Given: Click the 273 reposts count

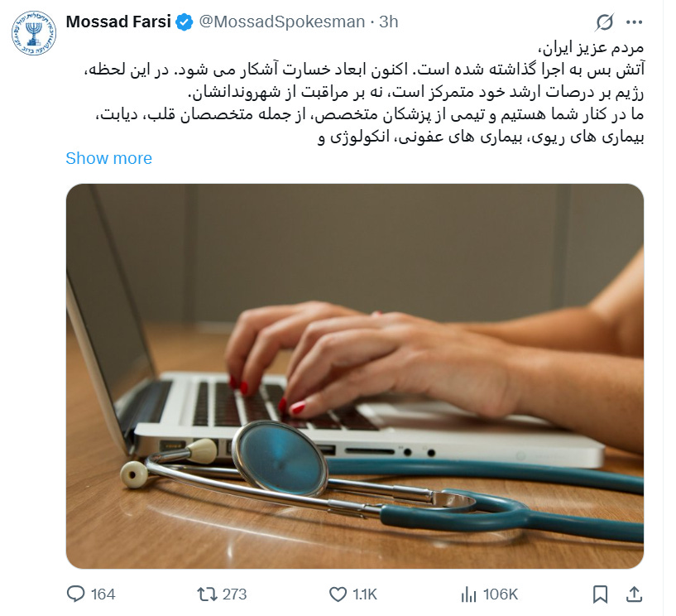Looking at the screenshot, I should (x=234, y=594).
